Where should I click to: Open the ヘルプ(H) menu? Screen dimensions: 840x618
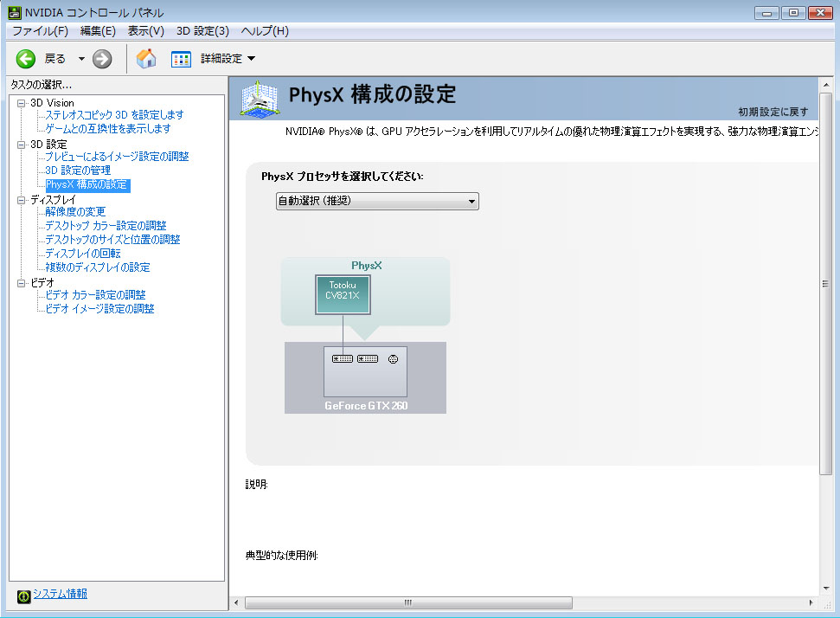tap(265, 31)
